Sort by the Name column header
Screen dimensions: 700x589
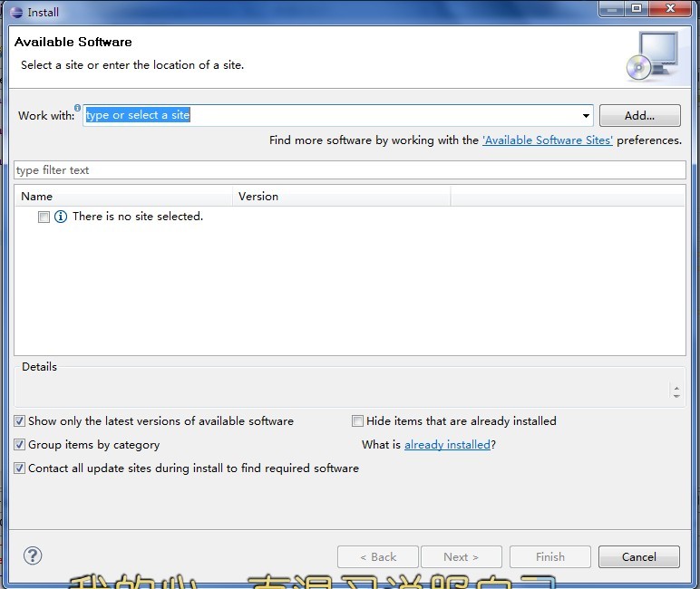(x=123, y=197)
